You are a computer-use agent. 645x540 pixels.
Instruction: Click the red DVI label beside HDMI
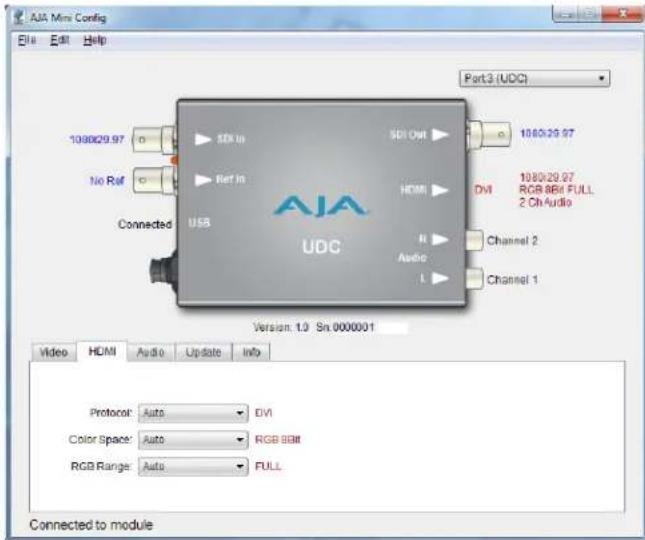coord(483,190)
